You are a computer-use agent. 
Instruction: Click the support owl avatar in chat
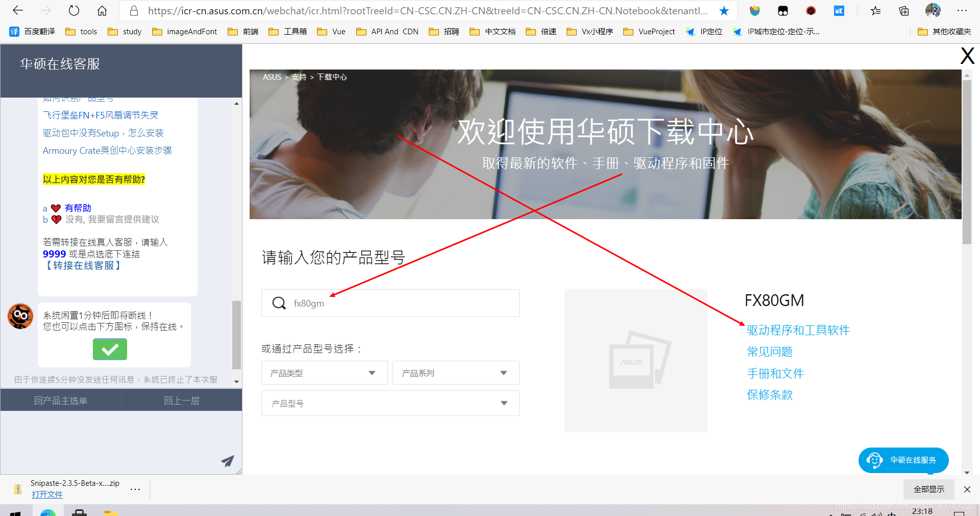[20, 316]
